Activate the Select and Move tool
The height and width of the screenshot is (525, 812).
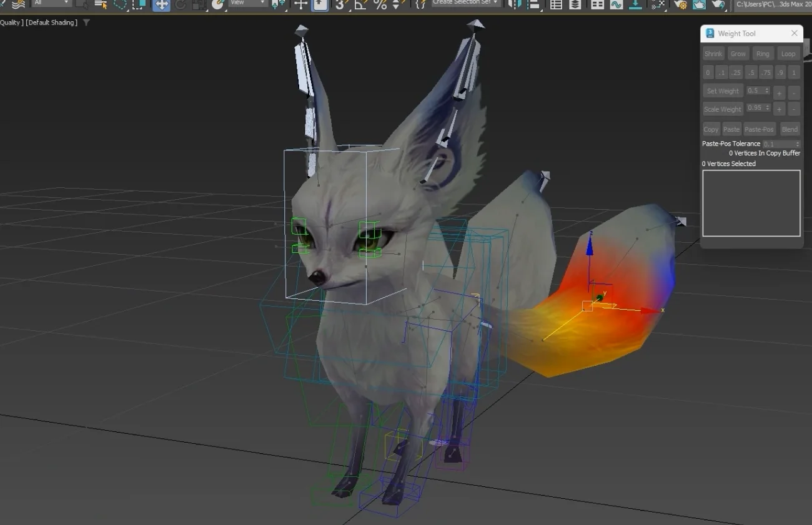click(161, 4)
